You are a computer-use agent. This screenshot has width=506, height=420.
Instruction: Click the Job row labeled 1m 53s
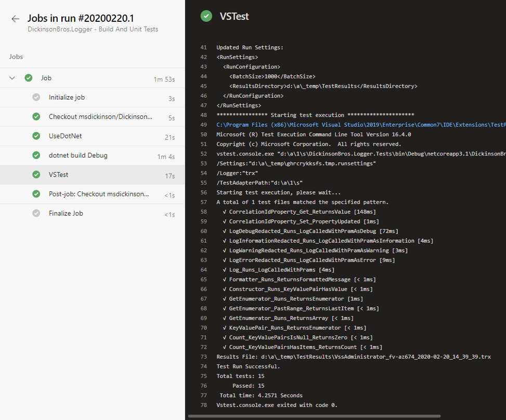(x=92, y=78)
